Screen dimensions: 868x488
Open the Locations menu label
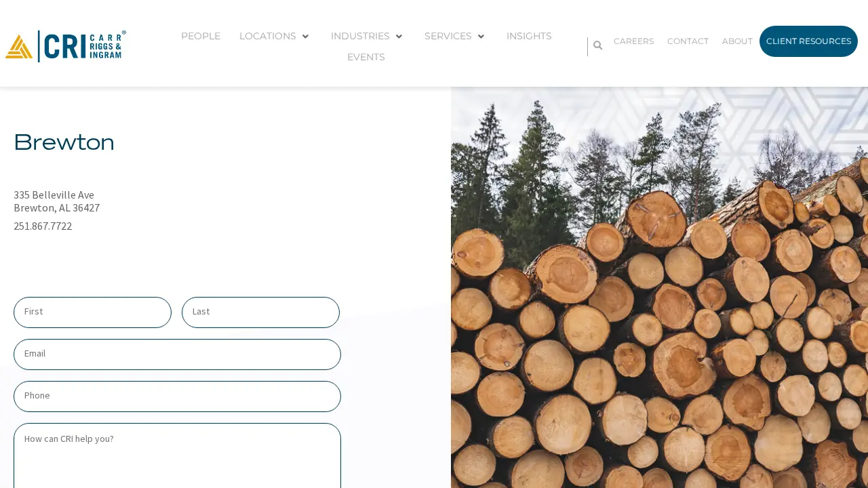268,36
